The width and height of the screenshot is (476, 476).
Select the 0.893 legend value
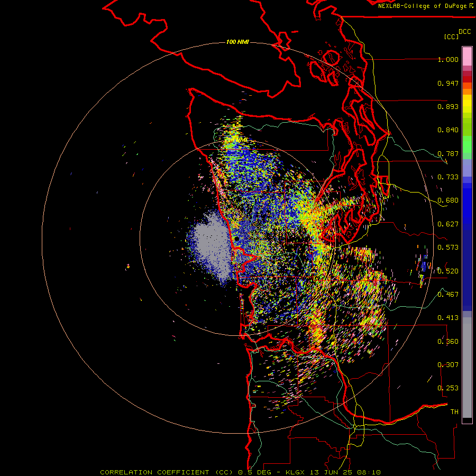448,106
